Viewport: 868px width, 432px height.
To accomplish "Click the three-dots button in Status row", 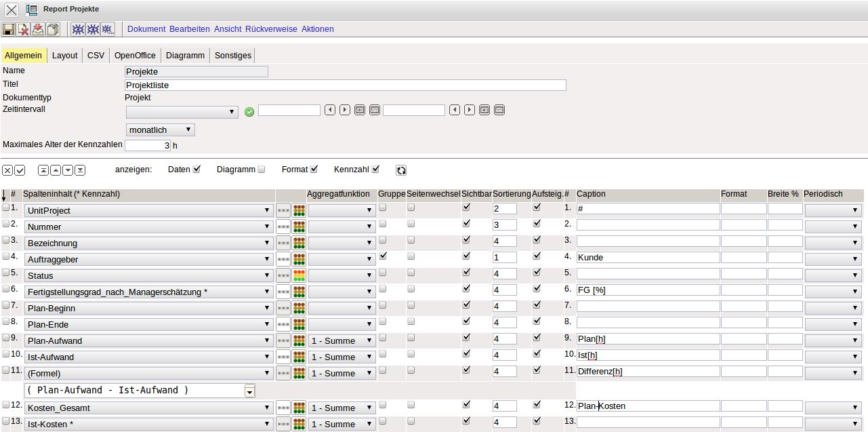I will (283, 275).
